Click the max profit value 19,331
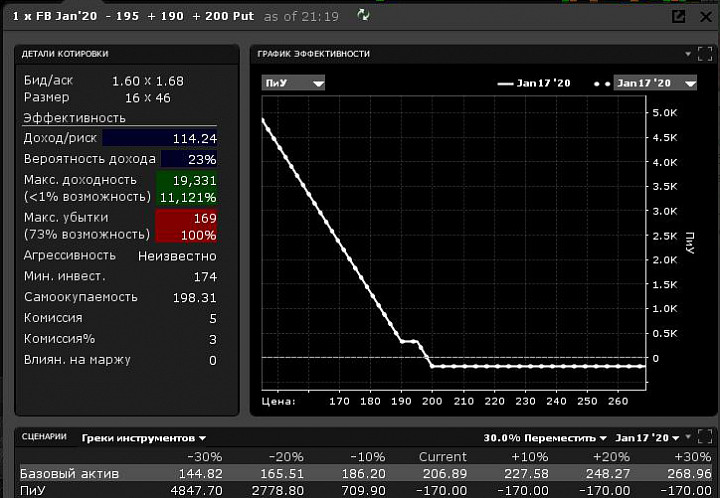The image size is (720, 498). (195, 181)
